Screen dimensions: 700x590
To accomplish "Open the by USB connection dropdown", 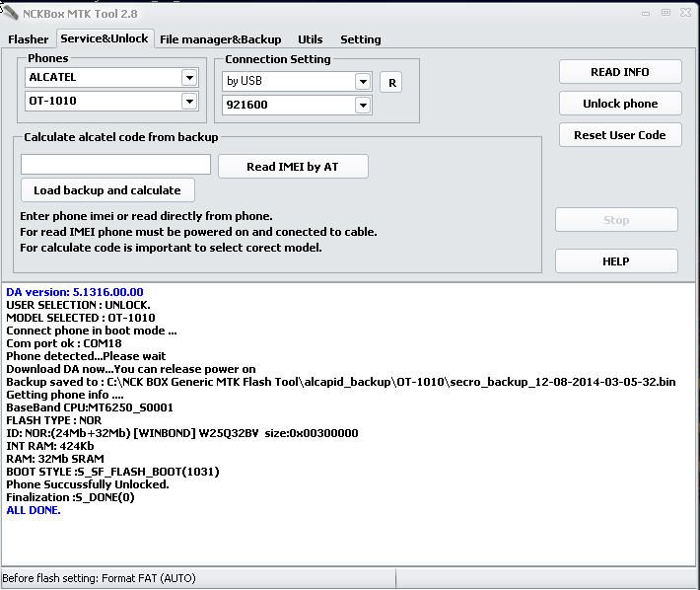I will coord(363,82).
